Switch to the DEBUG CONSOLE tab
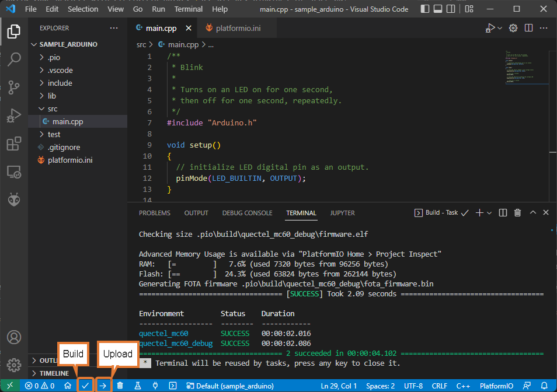The height and width of the screenshot is (392, 557). (x=247, y=213)
